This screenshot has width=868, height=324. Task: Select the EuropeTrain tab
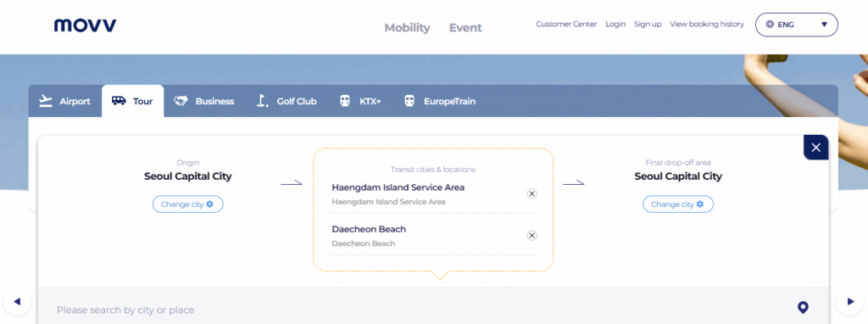click(440, 101)
